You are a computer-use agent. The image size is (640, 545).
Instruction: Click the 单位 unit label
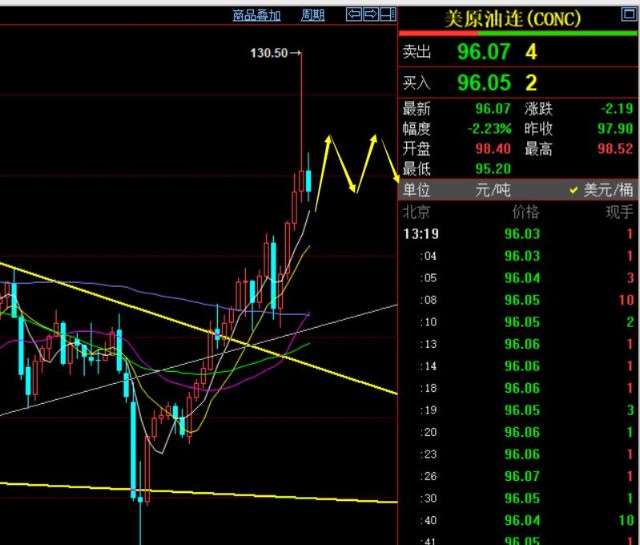tap(417, 190)
